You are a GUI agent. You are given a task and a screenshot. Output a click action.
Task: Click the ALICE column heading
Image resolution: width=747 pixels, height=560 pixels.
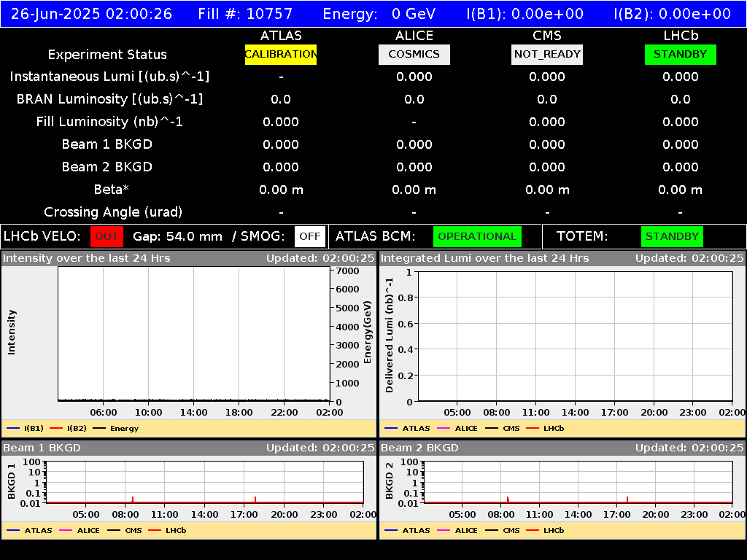[414, 36]
